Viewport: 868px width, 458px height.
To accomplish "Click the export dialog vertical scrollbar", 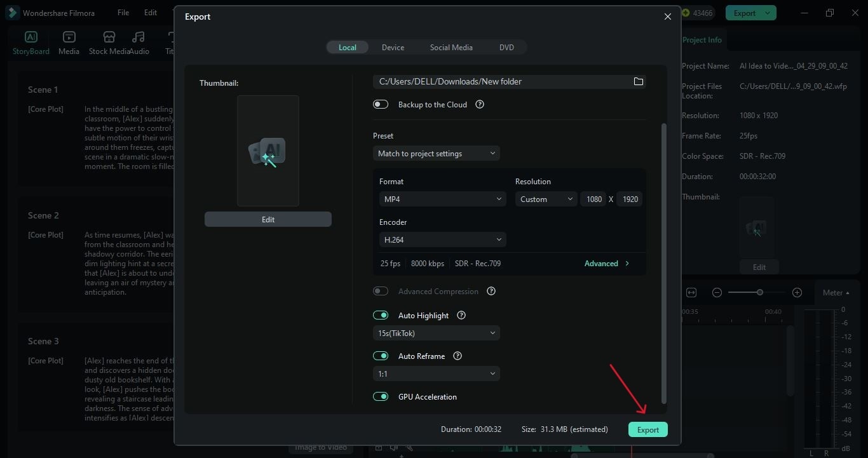I will [664, 264].
